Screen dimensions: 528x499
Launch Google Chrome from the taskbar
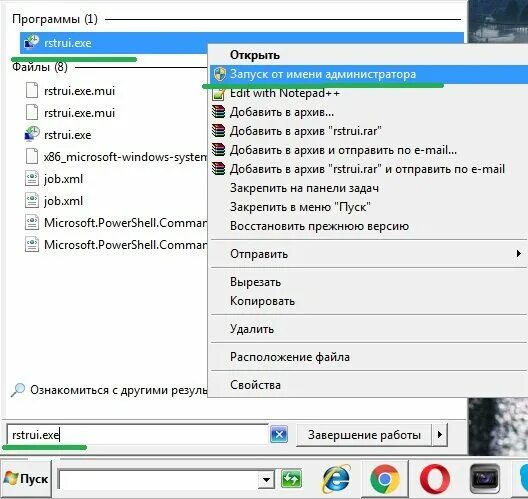pyautogui.click(x=385, y=479)
